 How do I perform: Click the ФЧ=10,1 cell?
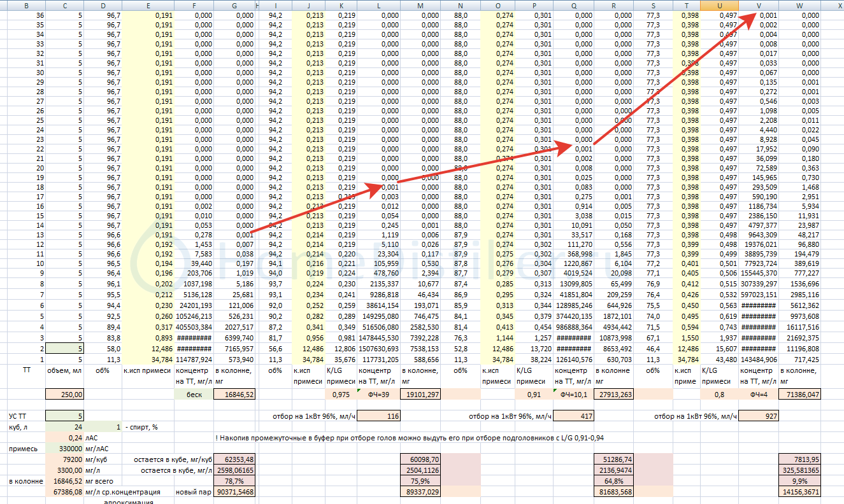pos(573,395)
